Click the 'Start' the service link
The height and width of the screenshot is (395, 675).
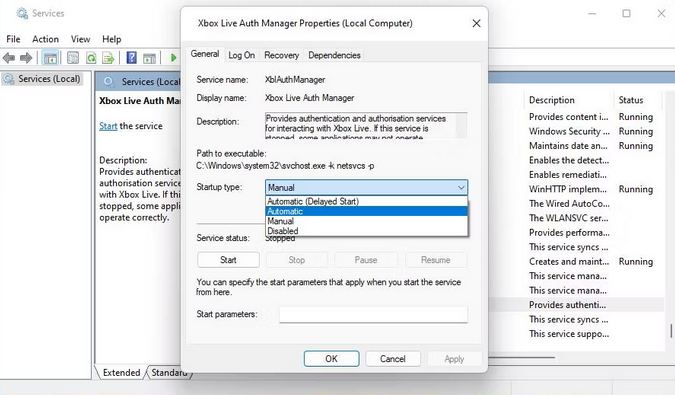tap(108, 126)
